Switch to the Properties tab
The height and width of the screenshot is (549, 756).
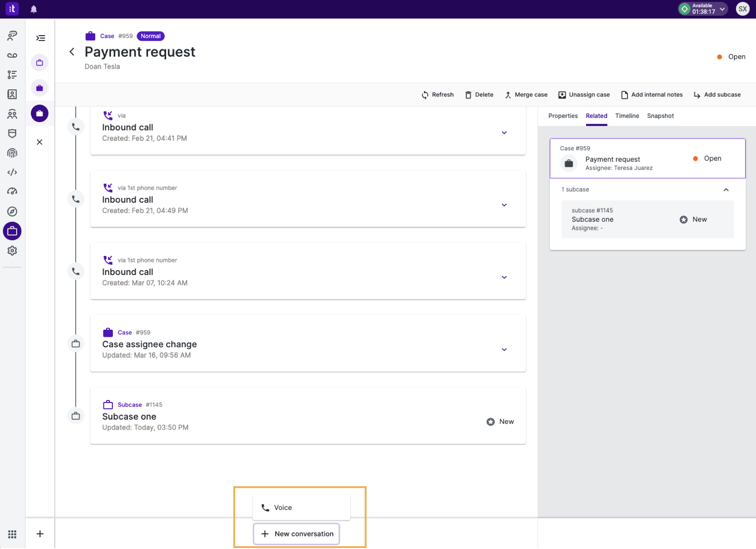tap(563, 116)
